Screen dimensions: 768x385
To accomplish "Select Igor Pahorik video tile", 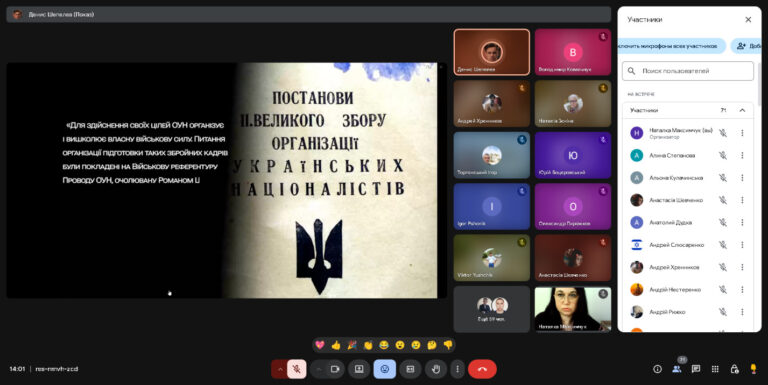I will pyautogui.click(x=492, y=206).
